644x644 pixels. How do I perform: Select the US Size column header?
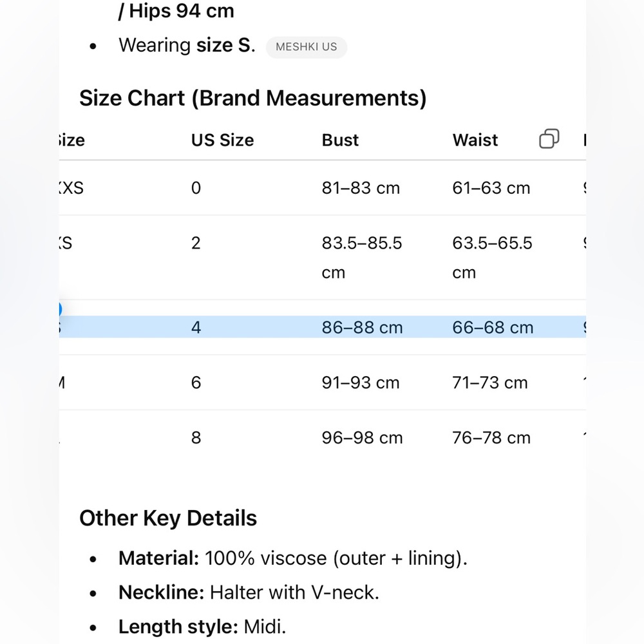click(223, 140)
